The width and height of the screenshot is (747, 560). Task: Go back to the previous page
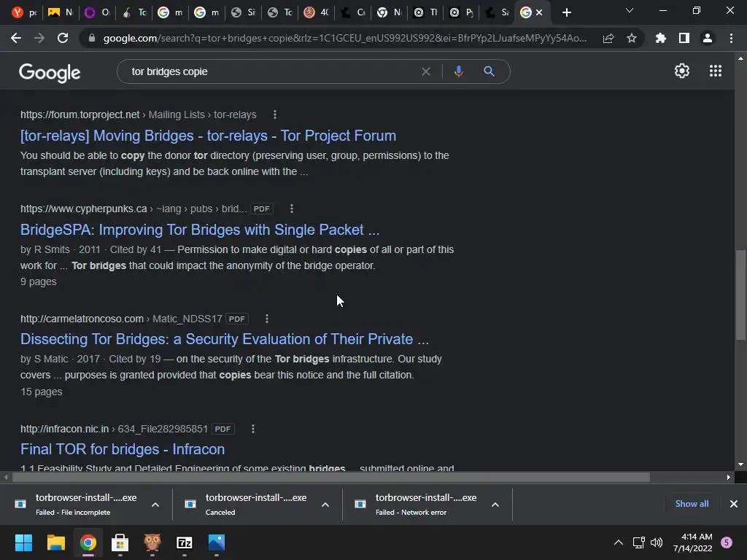click(16, 38)
